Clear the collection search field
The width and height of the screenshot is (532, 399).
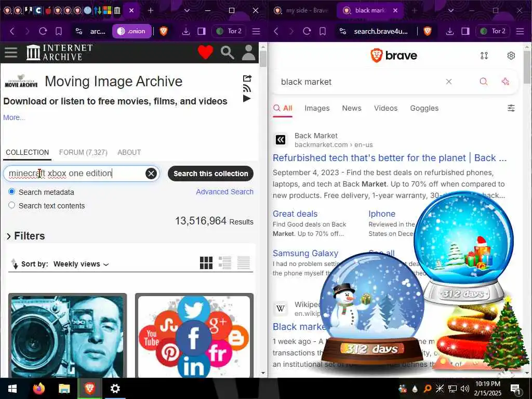click(x=151, y=174)
